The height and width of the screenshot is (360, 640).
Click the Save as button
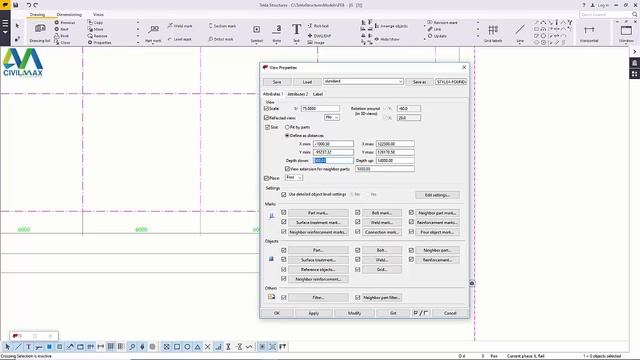[x=419, y=82]
